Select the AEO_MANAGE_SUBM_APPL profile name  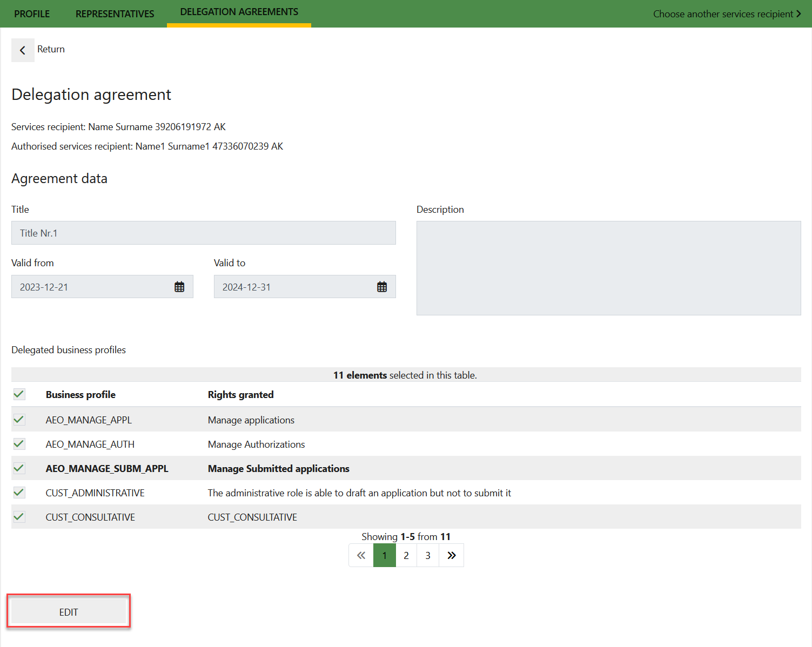(107, 469)
